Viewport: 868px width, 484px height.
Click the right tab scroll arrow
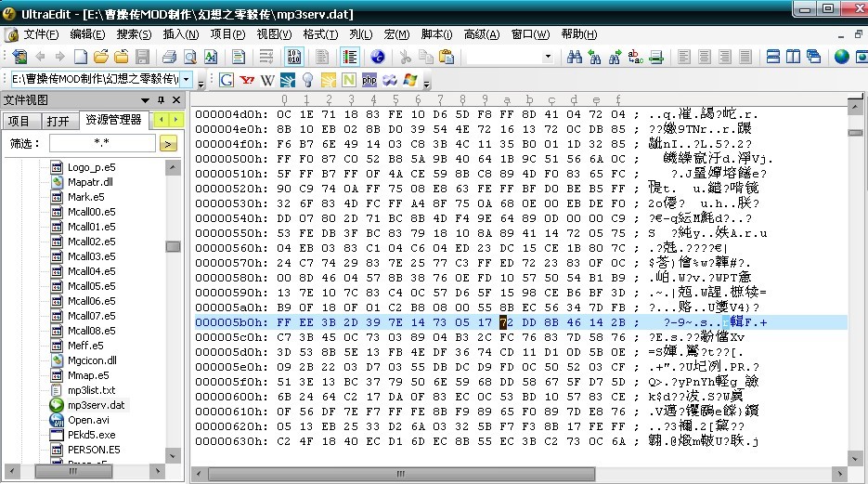(x=176, y=119)
